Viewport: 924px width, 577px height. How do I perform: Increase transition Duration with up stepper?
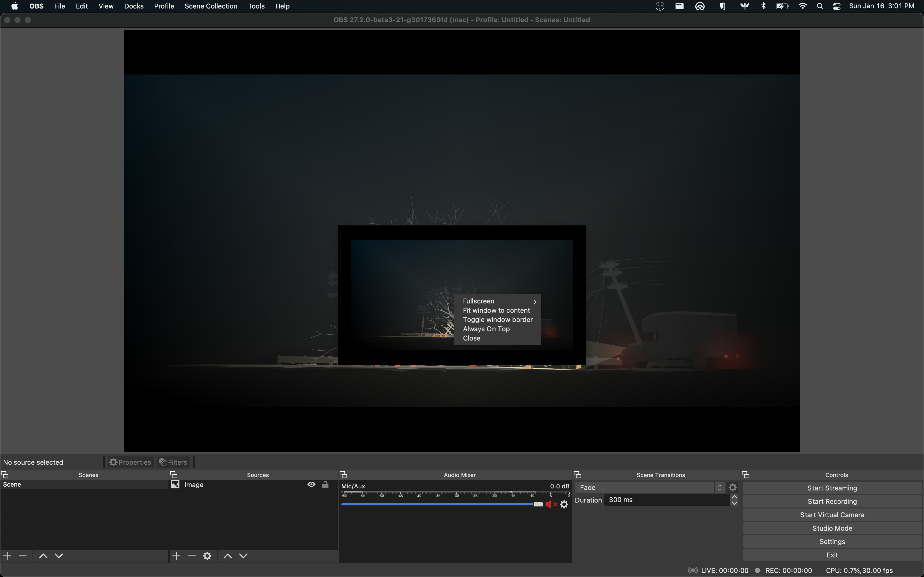coord(734,497)
